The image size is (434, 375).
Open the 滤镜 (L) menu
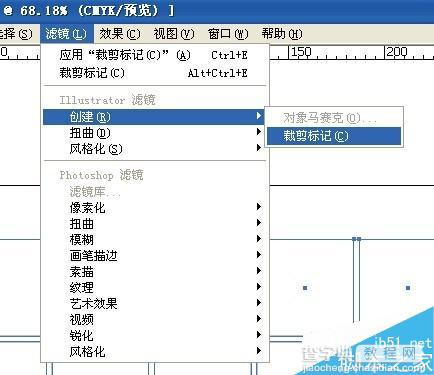(67, 34)
